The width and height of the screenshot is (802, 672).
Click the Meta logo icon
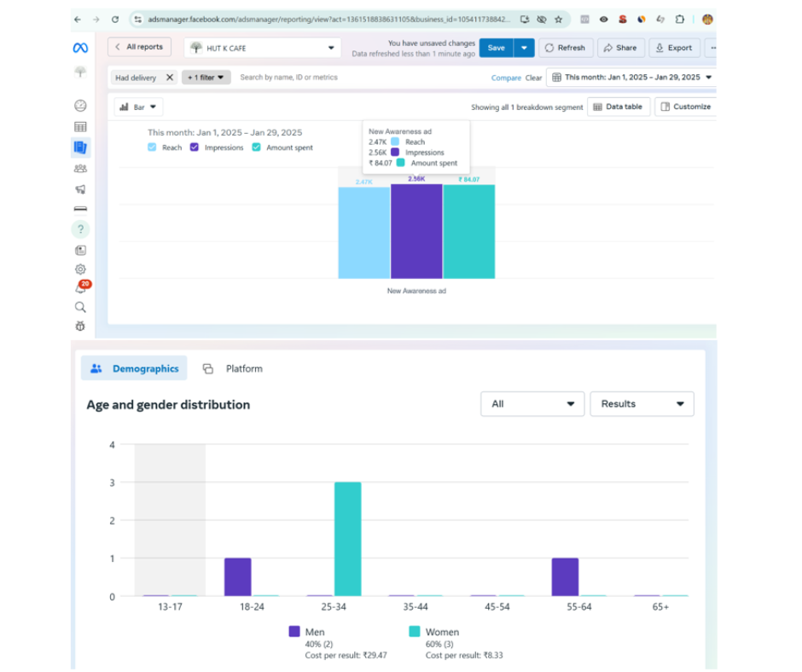pyautogui.click(x=80, y=49)
